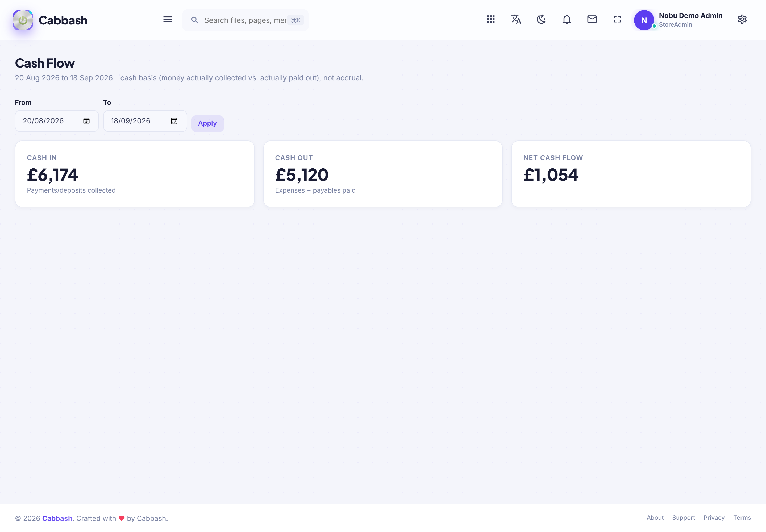Open the About footer link
766x532 pixels.
pos(655,518)
